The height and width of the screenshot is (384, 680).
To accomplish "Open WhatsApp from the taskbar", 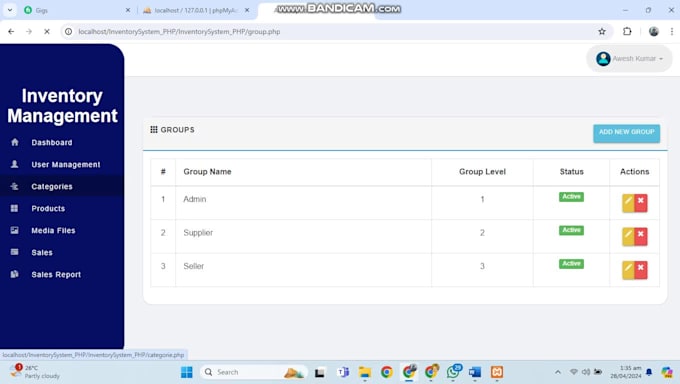I will coord(453,372).
